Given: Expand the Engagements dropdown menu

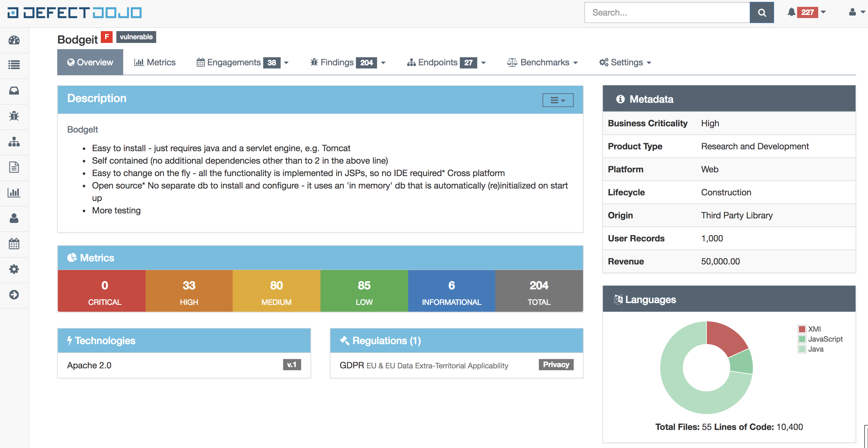Looking at the screenshot, I should (x=289, y=62).
